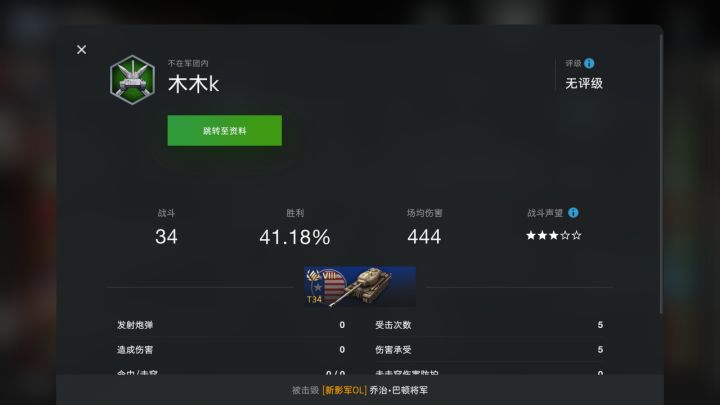Open the 战斗声望 info icon
The image size is (720, 405).
tap(573, 213)
